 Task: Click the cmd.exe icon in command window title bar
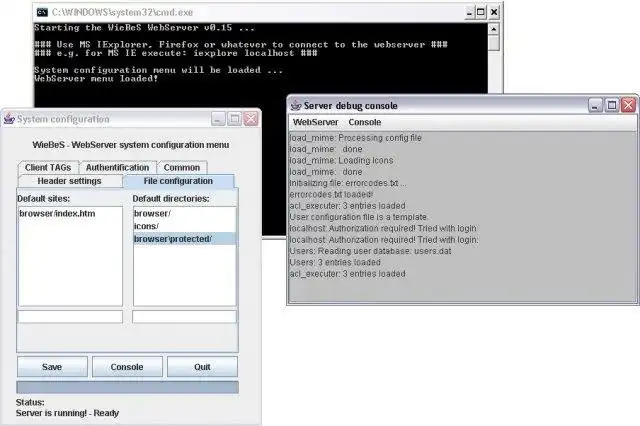pos(42,13)
